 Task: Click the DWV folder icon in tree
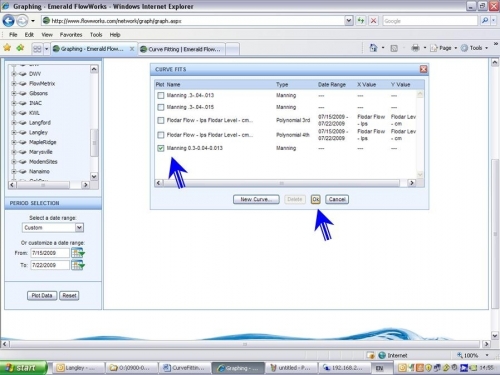(x=23, y=74)
